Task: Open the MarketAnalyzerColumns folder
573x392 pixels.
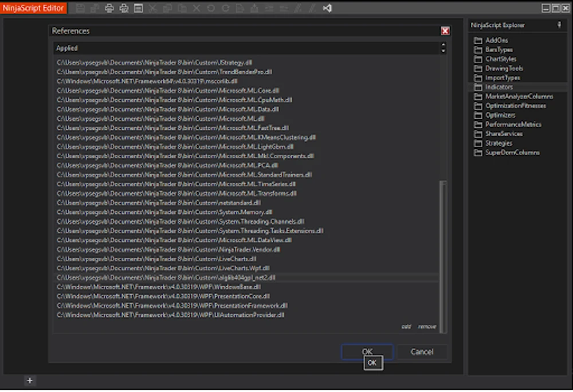Action: (514, 96)
